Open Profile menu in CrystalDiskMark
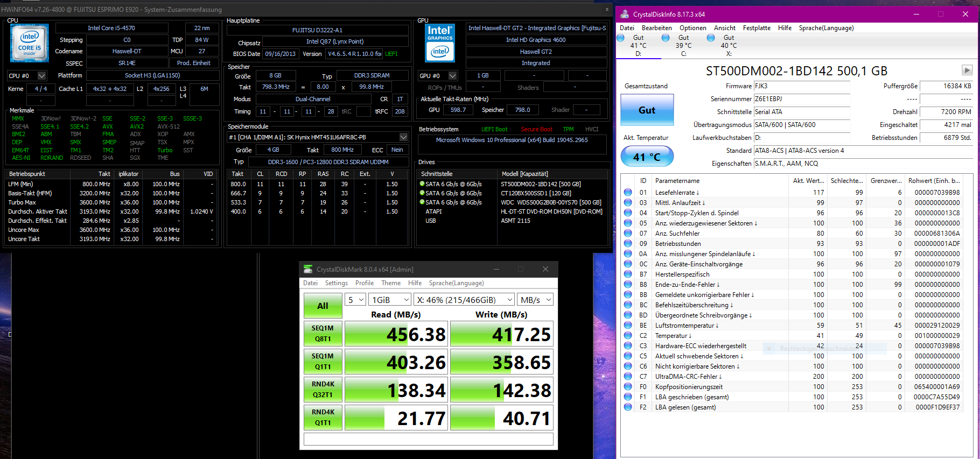980x459 pixels. pos(365,283)
